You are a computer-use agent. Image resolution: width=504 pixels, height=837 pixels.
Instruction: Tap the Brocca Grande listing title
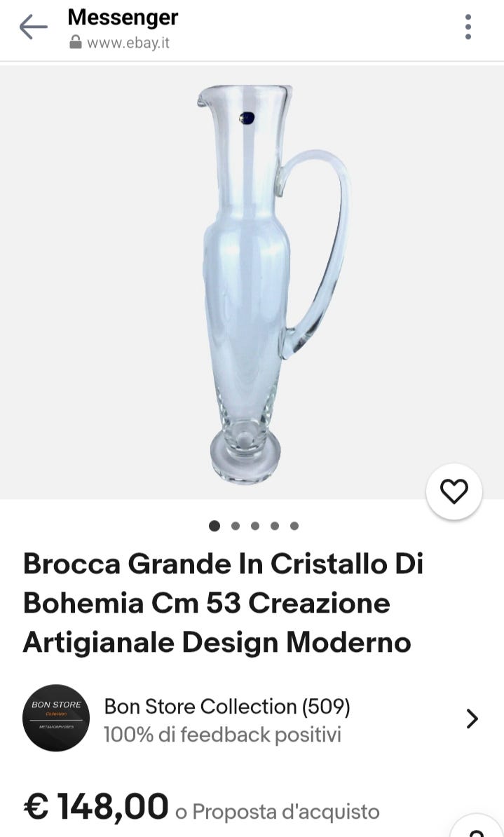point(223,603)
